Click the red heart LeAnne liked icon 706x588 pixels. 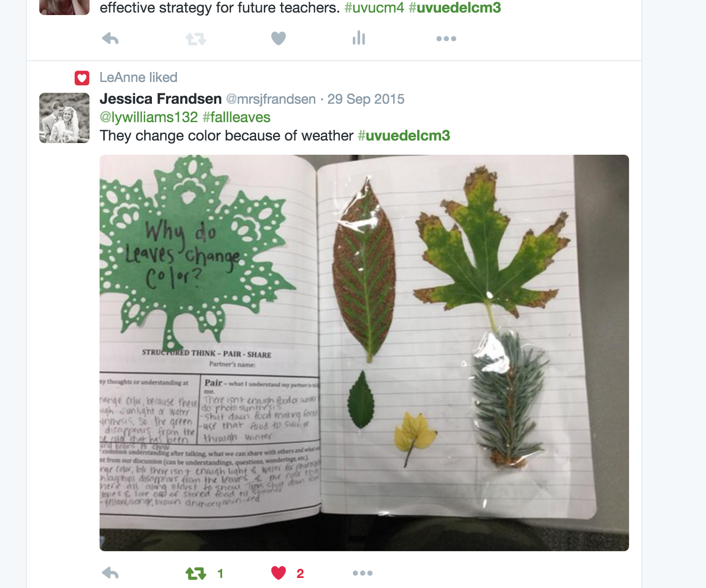[82, 78]
